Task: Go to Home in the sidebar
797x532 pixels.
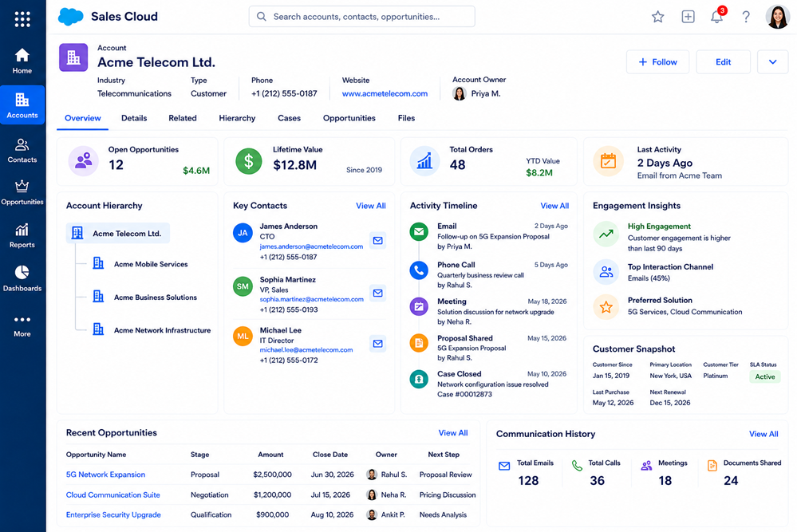Action: 22,61
